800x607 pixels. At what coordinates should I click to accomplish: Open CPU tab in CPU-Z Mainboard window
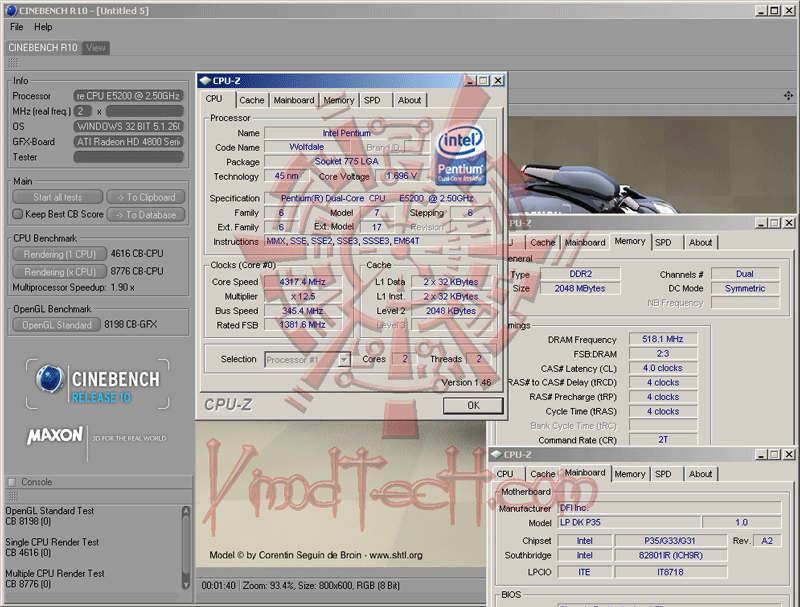[505, 474]
